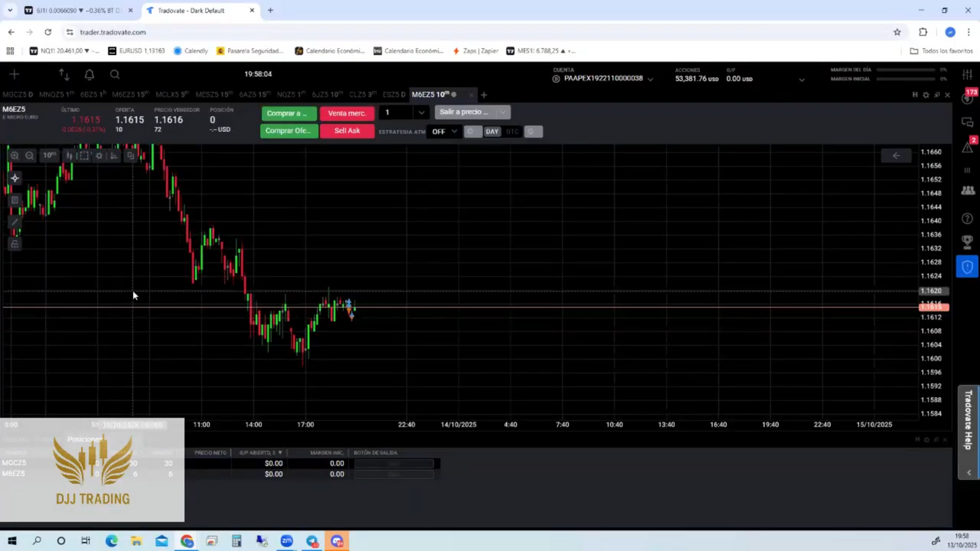Open the PAAPEX account selector dropdown

point(650,78)
